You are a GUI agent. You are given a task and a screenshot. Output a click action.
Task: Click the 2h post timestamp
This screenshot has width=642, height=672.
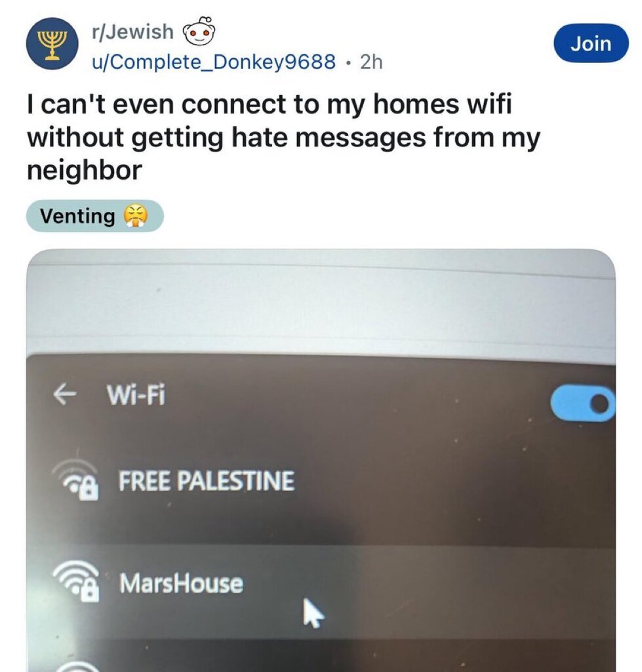371,62
